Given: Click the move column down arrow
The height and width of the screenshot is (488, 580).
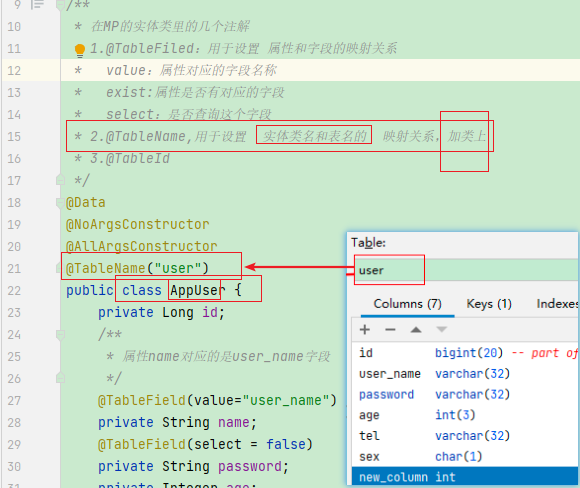Looking at the screenshot, I should click(441, 329).
